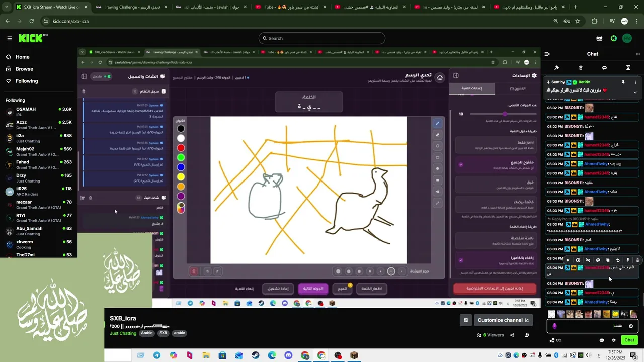
Task: Choose the largest brush size dot
Action: point(338,271)
